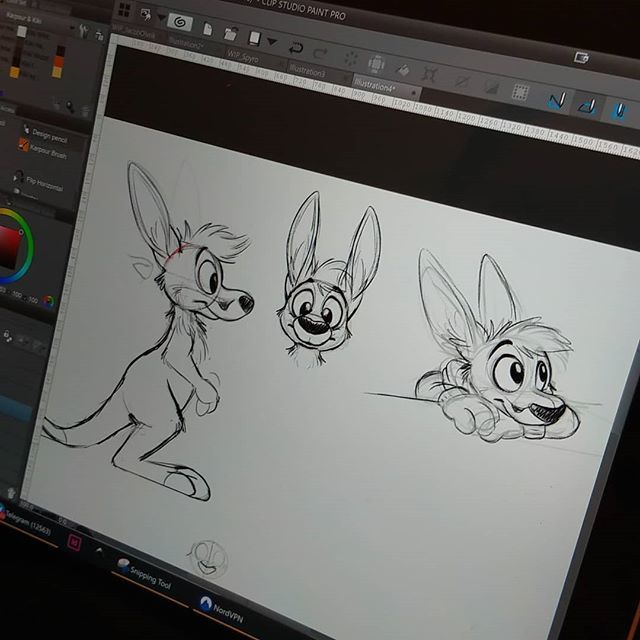Close the Illustration4 tab
This screenshot has height=640, width=640.
point(414,93)
